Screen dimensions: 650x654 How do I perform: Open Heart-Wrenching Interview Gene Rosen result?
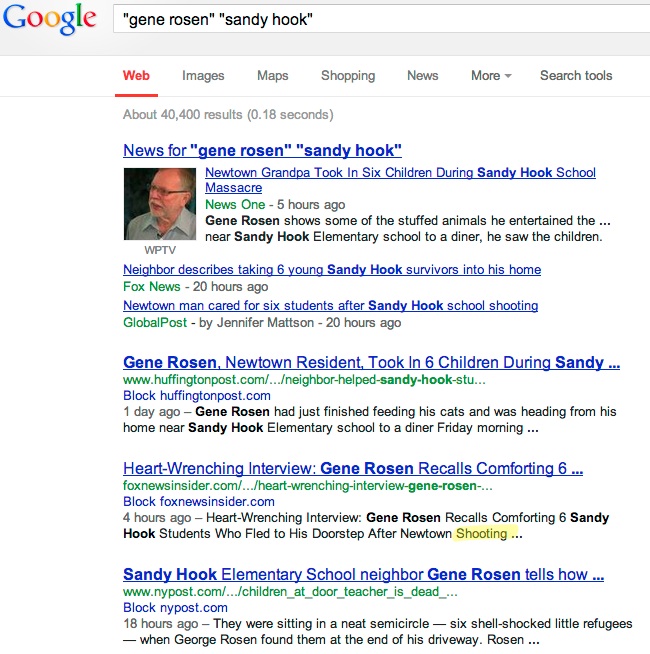tap(353, 468)
